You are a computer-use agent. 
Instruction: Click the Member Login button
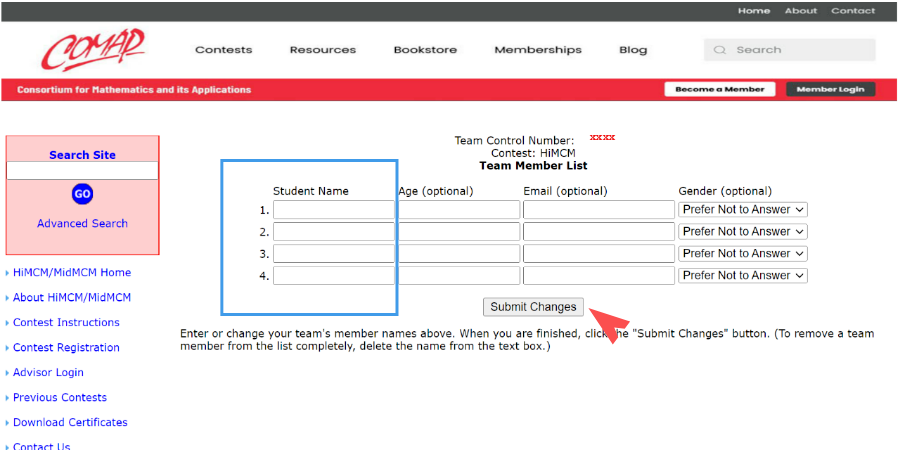pyautogui.click(x=831, y=90)
